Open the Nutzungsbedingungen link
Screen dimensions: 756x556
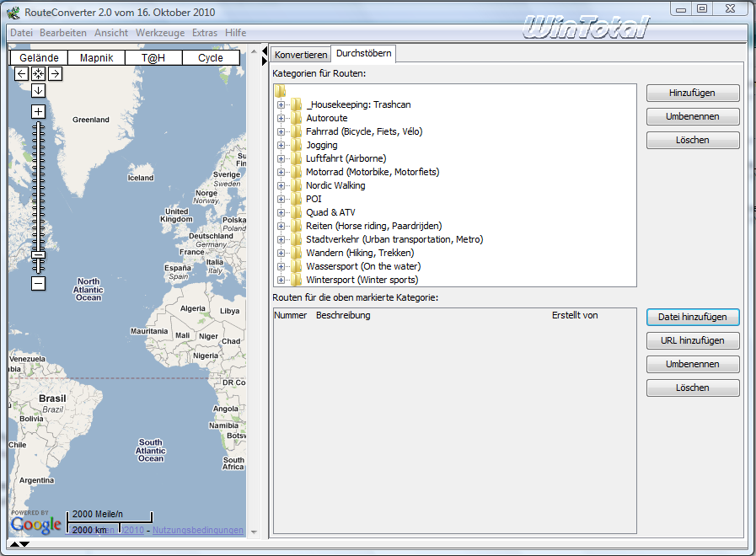[x=198, y=530]
